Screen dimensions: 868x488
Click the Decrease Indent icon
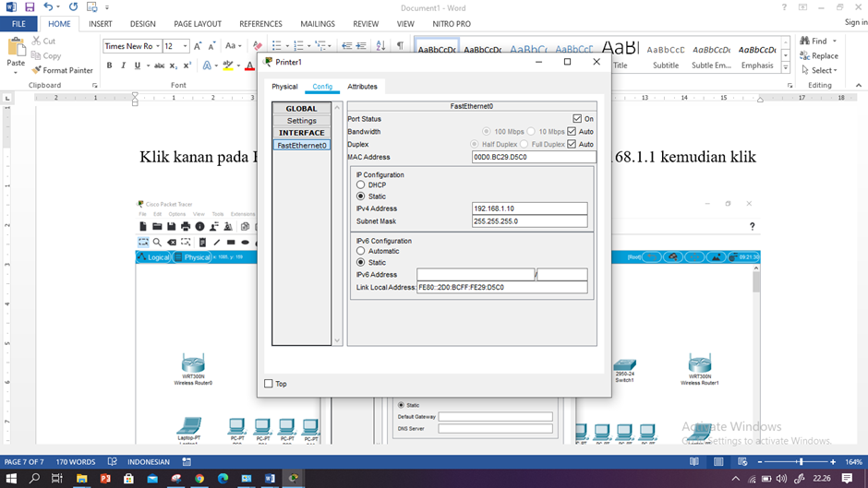pos(347,46)
